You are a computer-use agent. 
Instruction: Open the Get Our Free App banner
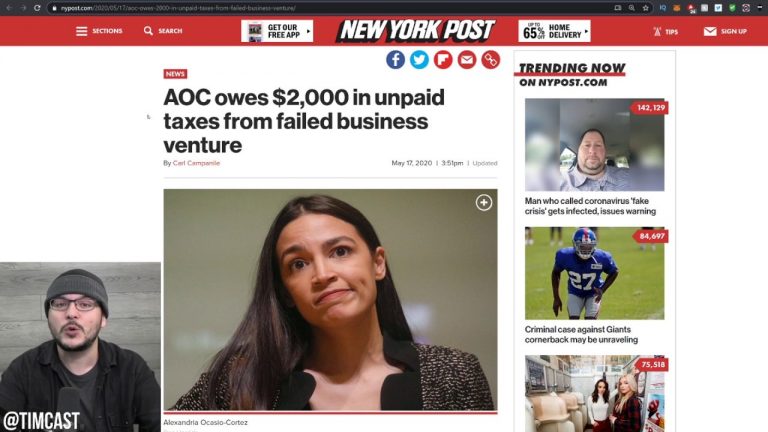pos(277,31)
